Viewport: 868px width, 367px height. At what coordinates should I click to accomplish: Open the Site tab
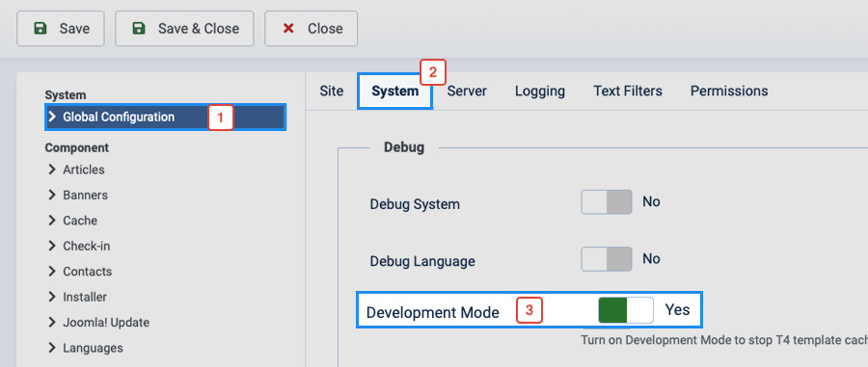(x=332, y=91)
